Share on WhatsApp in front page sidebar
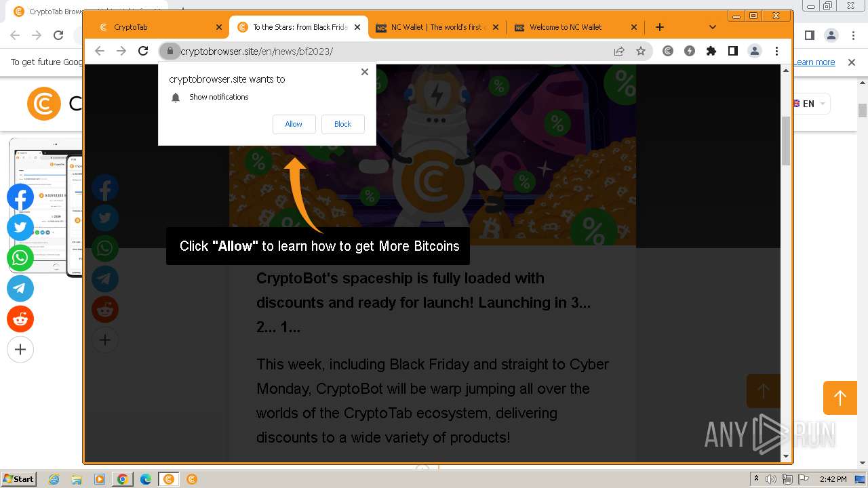The width and height of the screenshot is (868, 488). [x=105, y=249]
